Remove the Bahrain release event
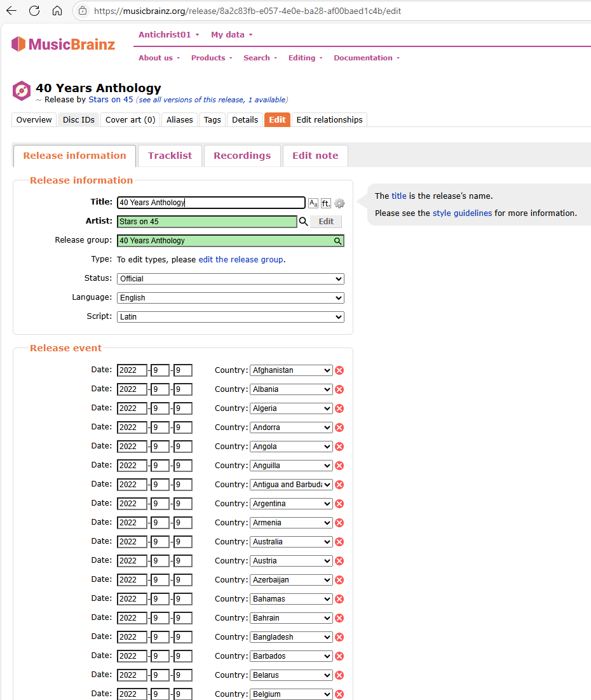The image size is (591, 700). click(x=339, y=618)
